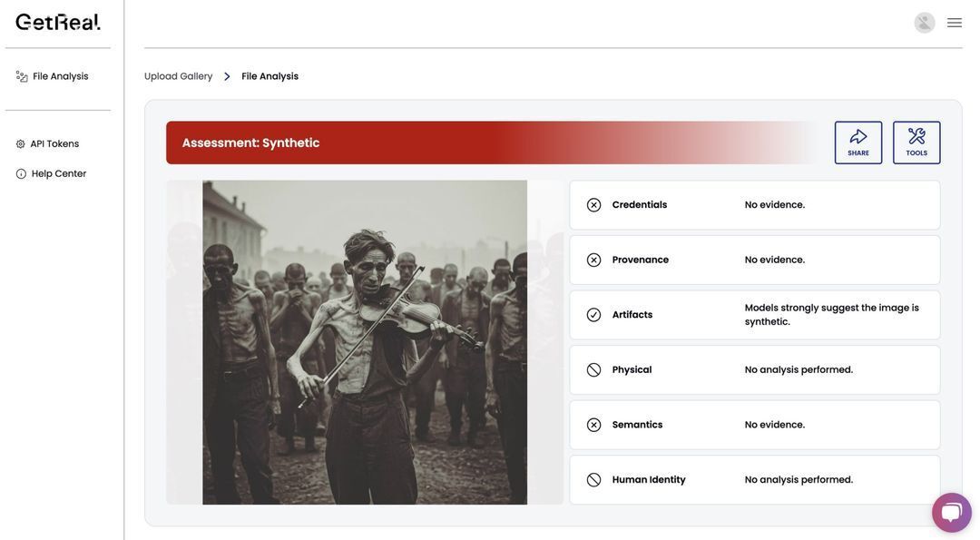Select the Artifacts synthetic result text
Image resolution: width=980 pixels, height=540 pixels.
pyautogui.click(x=831, y=315)
